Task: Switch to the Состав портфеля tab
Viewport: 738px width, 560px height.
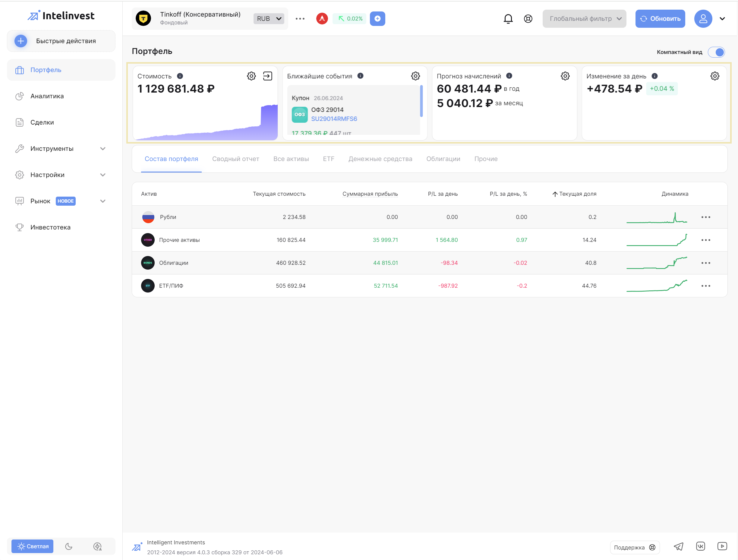Action: point(171,159)
